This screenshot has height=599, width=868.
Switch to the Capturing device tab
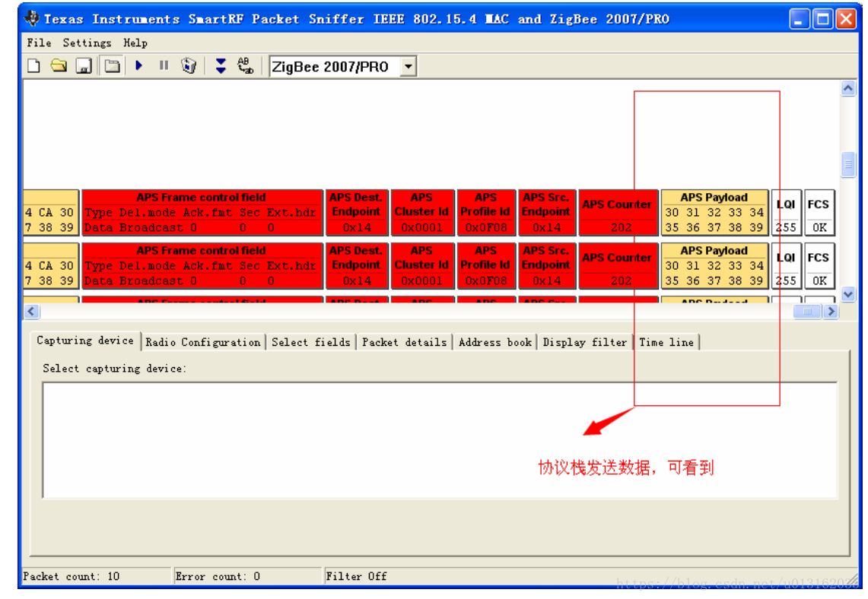[85, 341]
